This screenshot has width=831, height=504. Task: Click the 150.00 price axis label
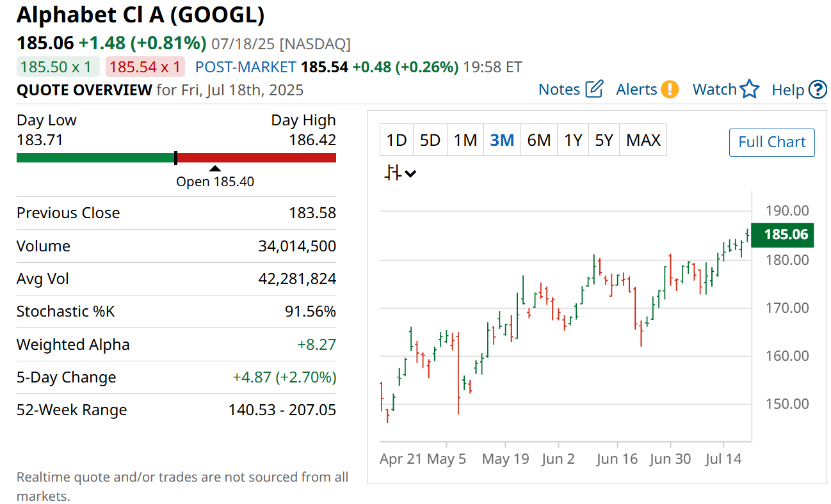pyautogui.click(x=787, y=404)
